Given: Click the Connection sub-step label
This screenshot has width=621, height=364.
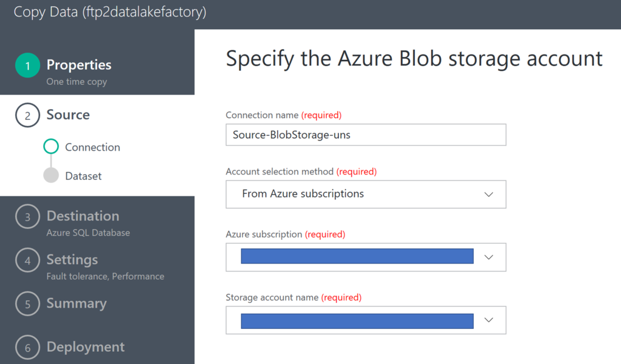Looking at the screenshot, I should click(x=92, y=147).
